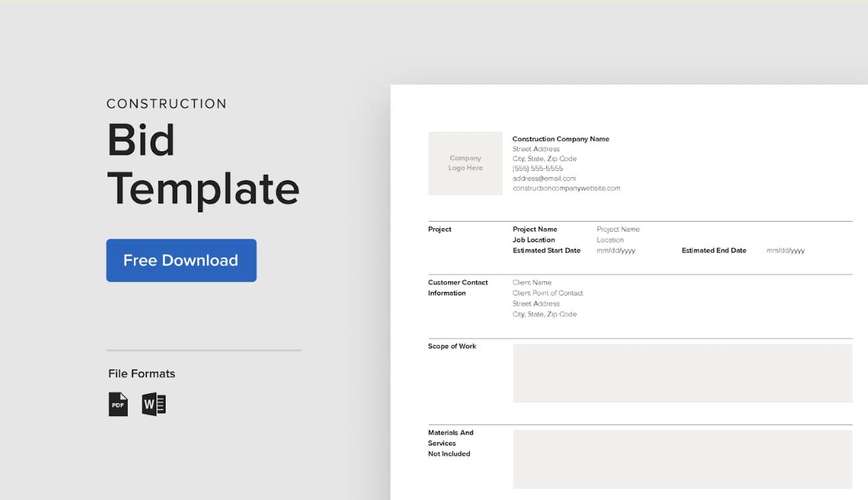The image size is (868, 500).
Task: Select the PDF file format icon
Action: (118, 403)
